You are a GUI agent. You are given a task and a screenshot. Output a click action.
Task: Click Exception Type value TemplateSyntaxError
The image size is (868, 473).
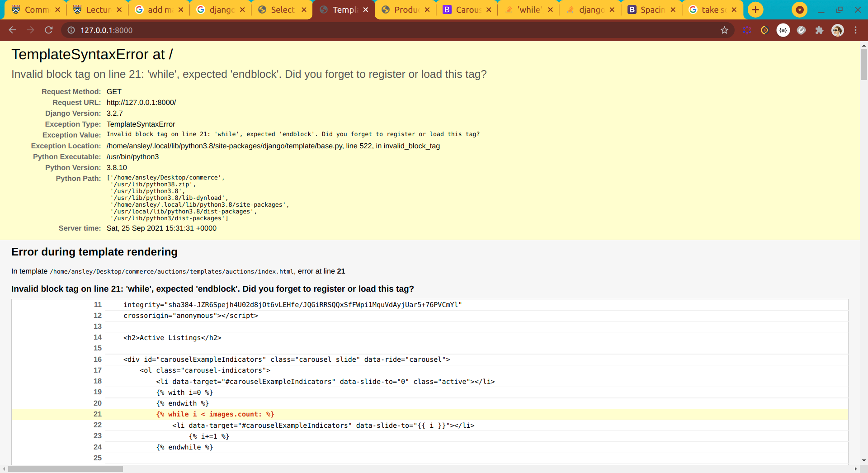click(x=141, y=124)
